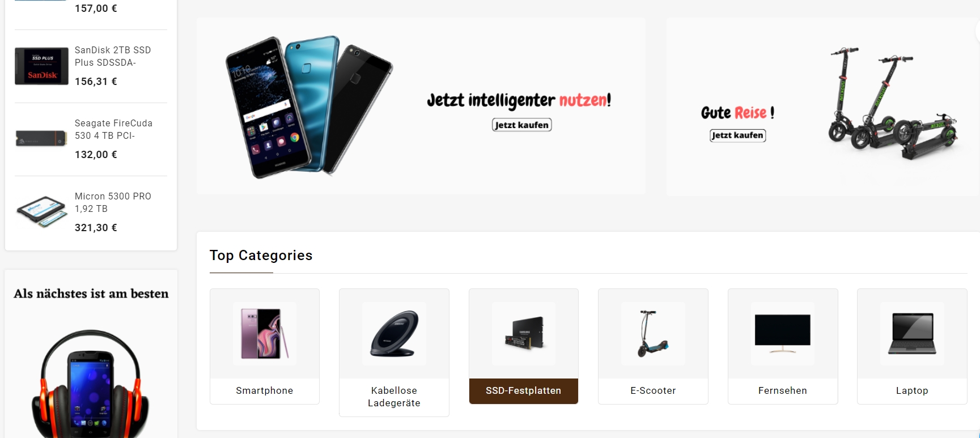Open the SSD drive category picture
Viewport: 980px width, 438px height.
coord(524,333)
